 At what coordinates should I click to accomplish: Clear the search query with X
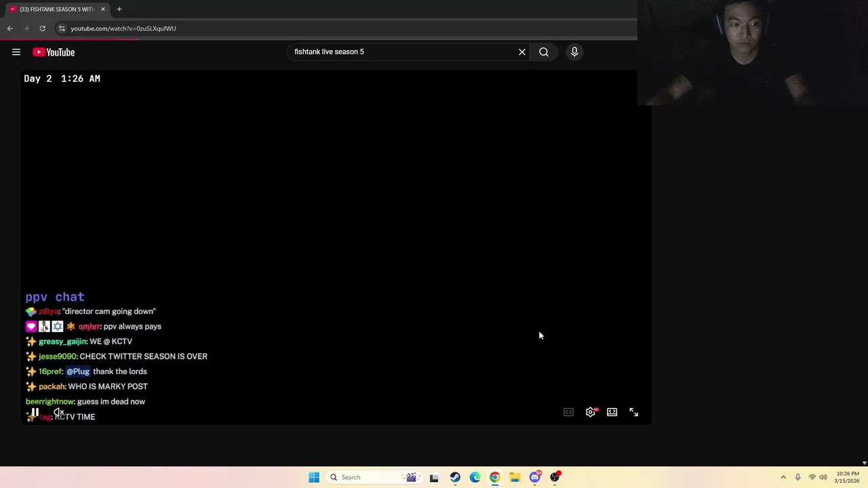[x=522, y=52]
